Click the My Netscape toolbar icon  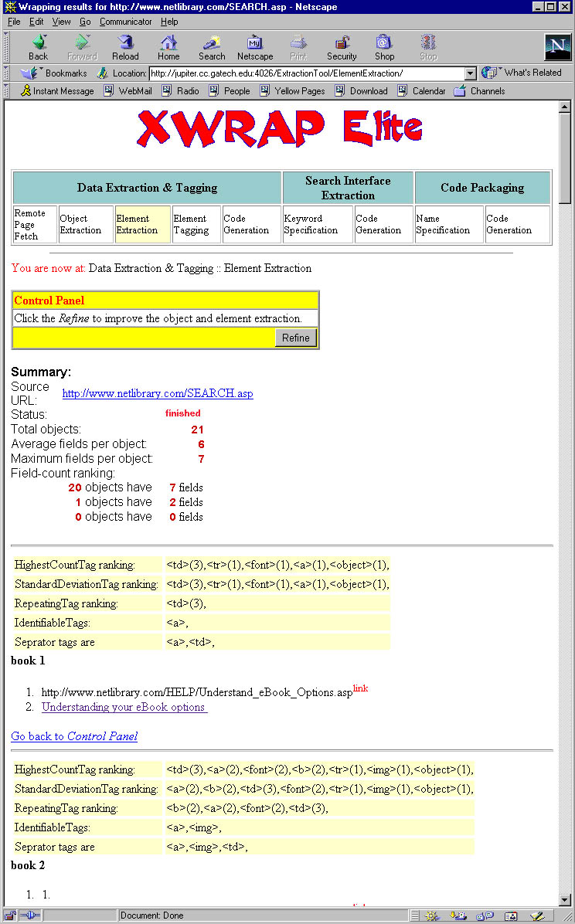tap(255, 44)
